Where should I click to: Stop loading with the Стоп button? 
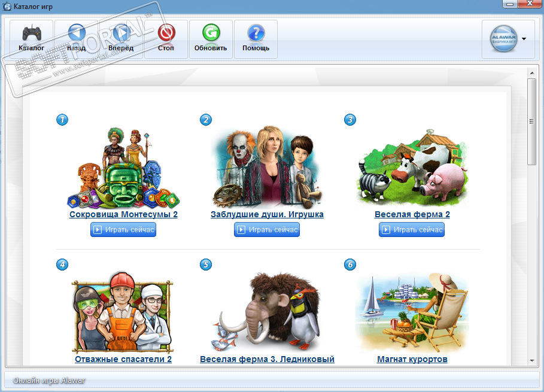[166, 39]
